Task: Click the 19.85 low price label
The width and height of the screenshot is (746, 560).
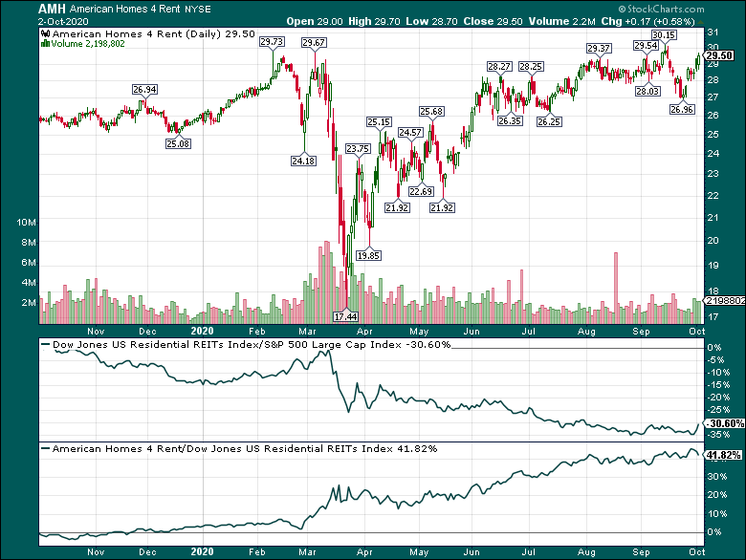Action: (x=369, y=256)
